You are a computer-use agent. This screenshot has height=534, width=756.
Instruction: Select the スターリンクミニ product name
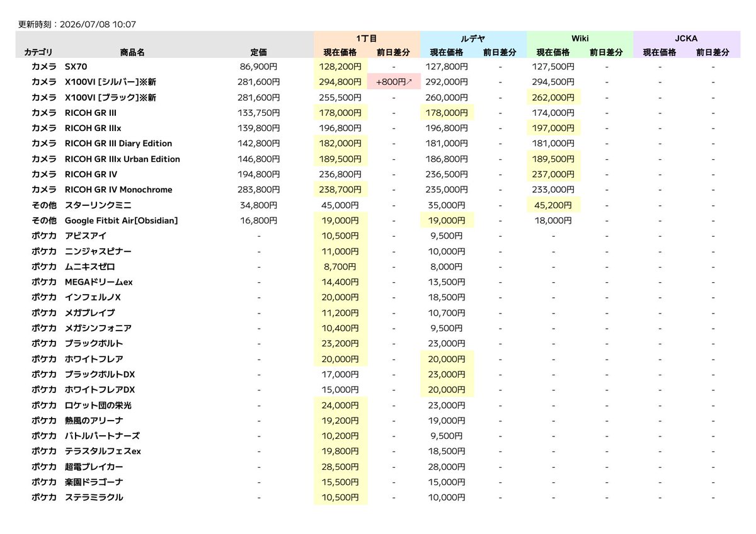pyautogui.click(x=98, y=205)
